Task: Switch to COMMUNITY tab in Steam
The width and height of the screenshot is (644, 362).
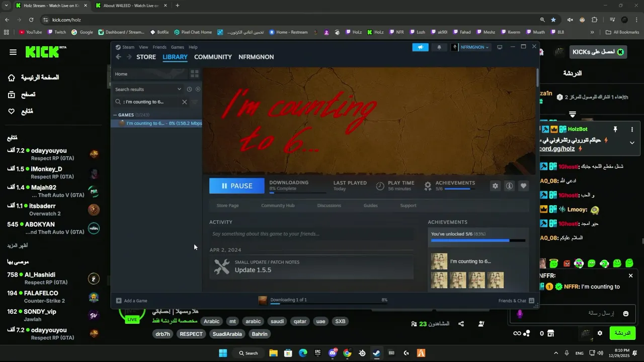Action: [213, 57]
